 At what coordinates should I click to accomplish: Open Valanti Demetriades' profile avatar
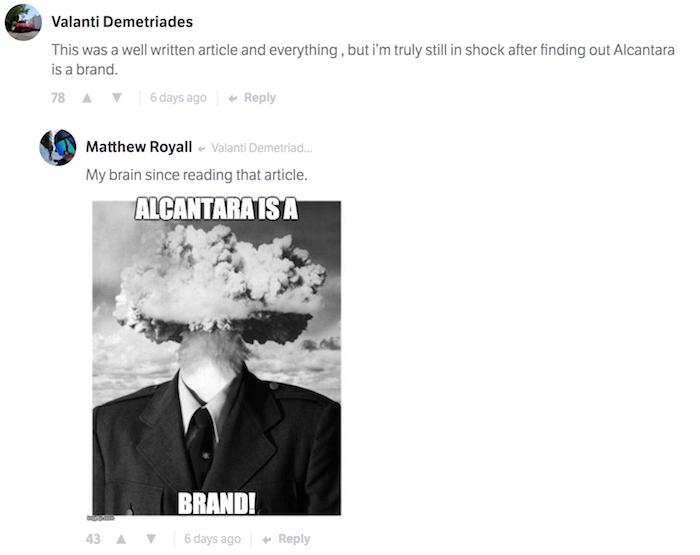[23, 22]
